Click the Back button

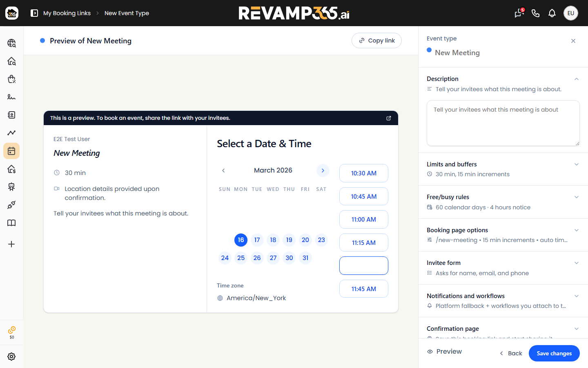pyautogui.click(x=511, y=353)
